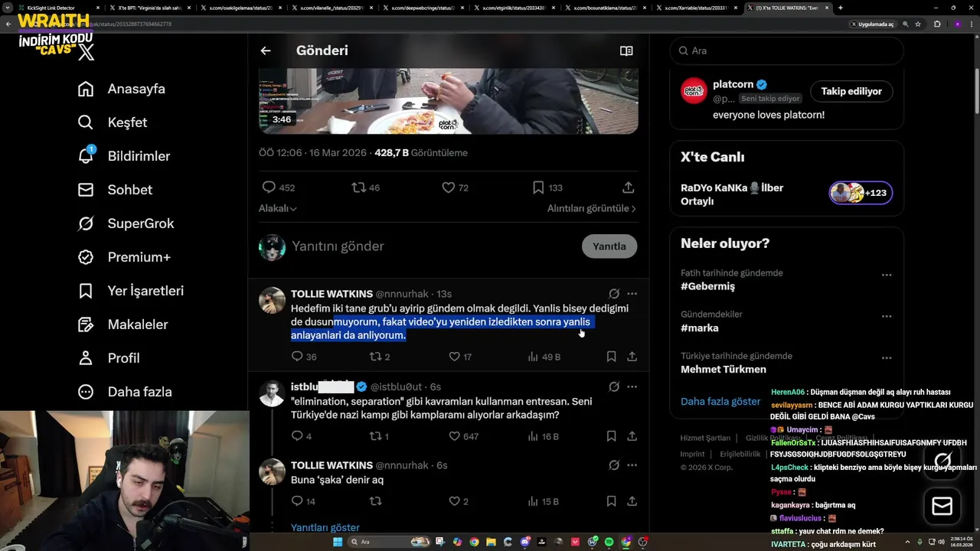Like TOLLIE WATKINS comment with 17 likes
The width and height of the screenshot is (980, 551).
[459, 357]
